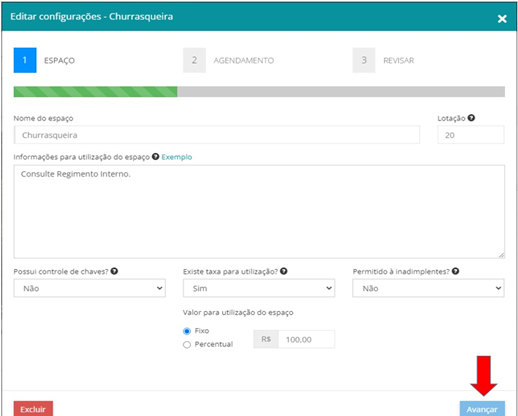Viewport: 518px width, 416px height.
Task: Choose the Percentual radio option
Action: click(x=187, y=344)
